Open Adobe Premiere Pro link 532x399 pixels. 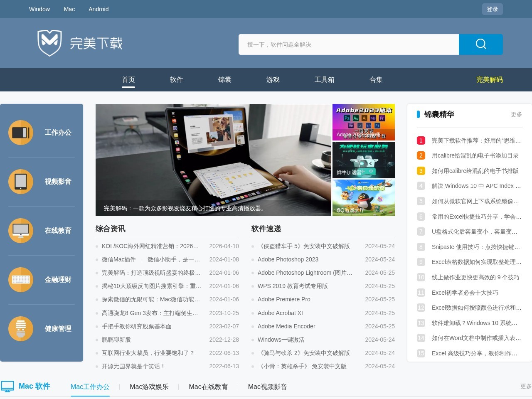pyautogui.click(x=284, y=299)
